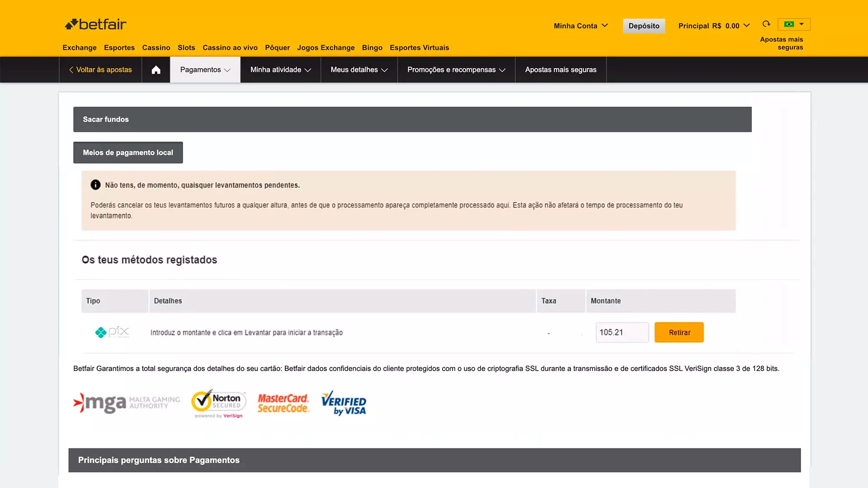Click the Malta Gaming Authority logo
868x488 pixels.
click(127, 403)
